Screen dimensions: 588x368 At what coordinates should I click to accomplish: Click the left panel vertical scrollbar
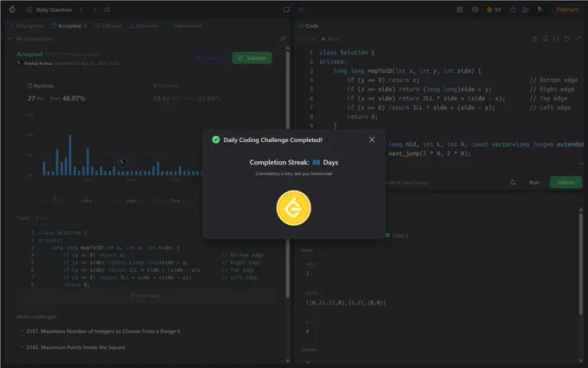click(x=288, y=175)
